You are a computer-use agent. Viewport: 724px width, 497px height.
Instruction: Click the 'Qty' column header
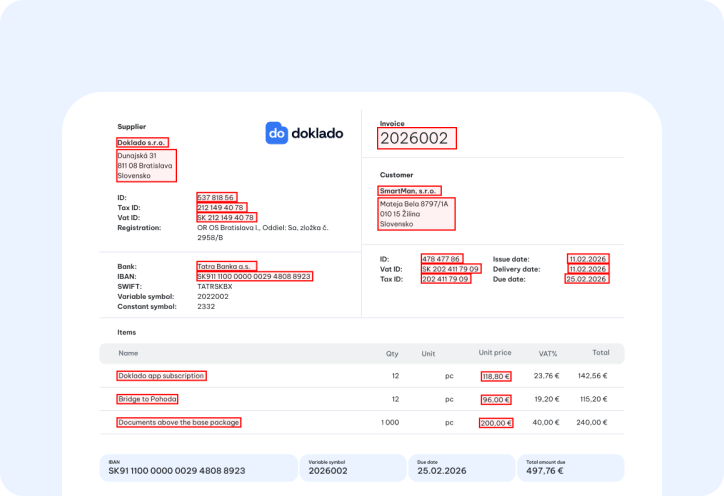[392, 353]
